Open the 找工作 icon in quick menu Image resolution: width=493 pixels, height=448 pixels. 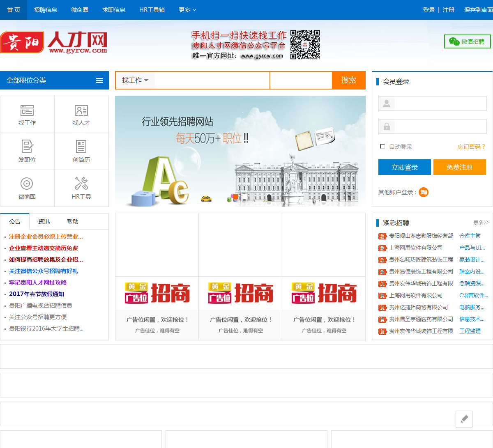[x=27, y=110]
